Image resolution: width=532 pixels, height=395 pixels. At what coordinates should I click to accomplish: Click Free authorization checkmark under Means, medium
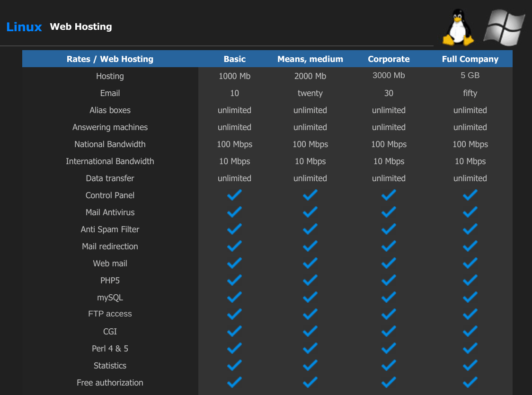click(310, 382)
